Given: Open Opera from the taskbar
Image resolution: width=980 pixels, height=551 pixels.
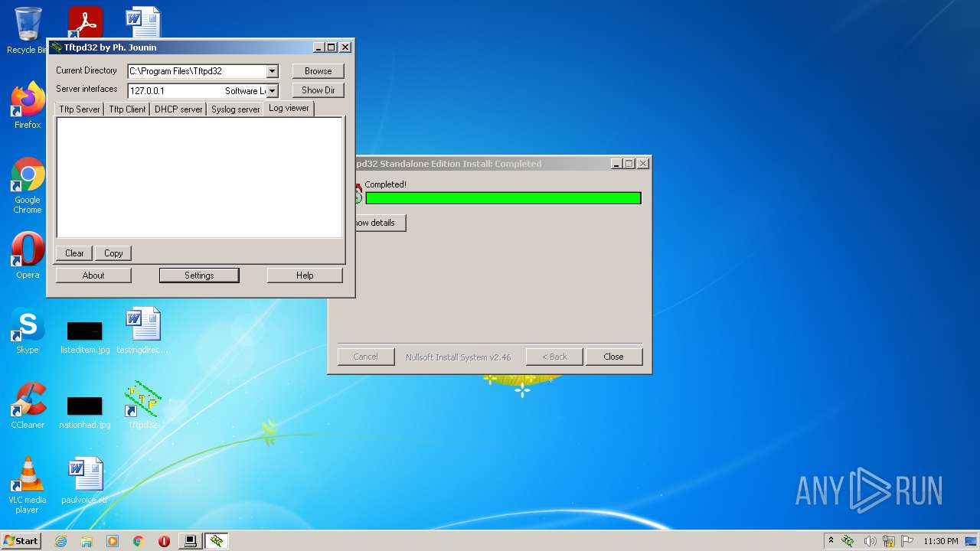Looking at the screenshot, I should click(x=164, y=541).
